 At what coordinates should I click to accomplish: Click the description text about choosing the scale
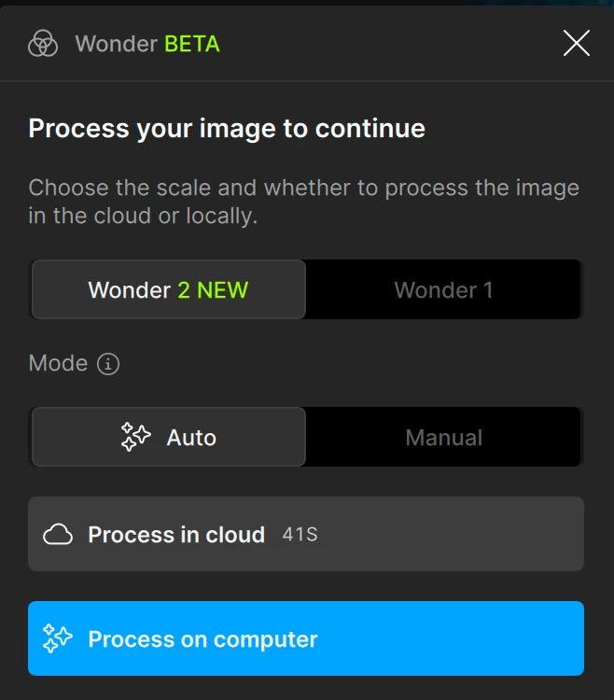pyautogui.click(x=303, y=202)
